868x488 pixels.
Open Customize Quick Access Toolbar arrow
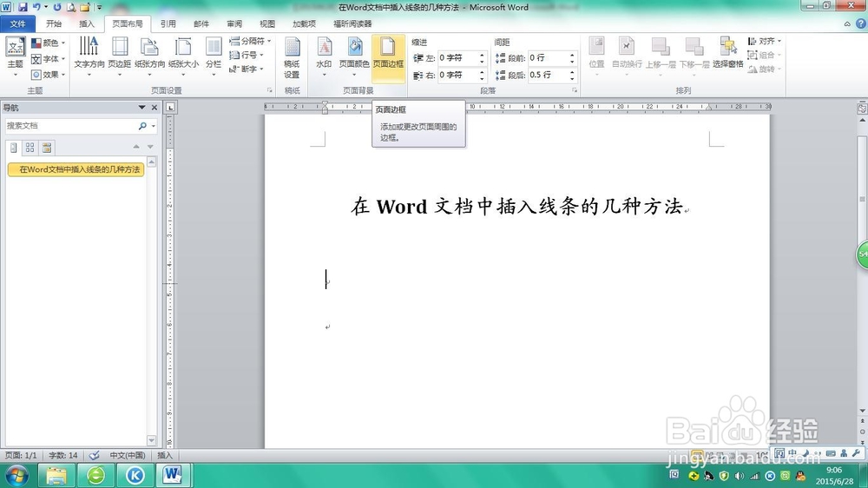100,7
